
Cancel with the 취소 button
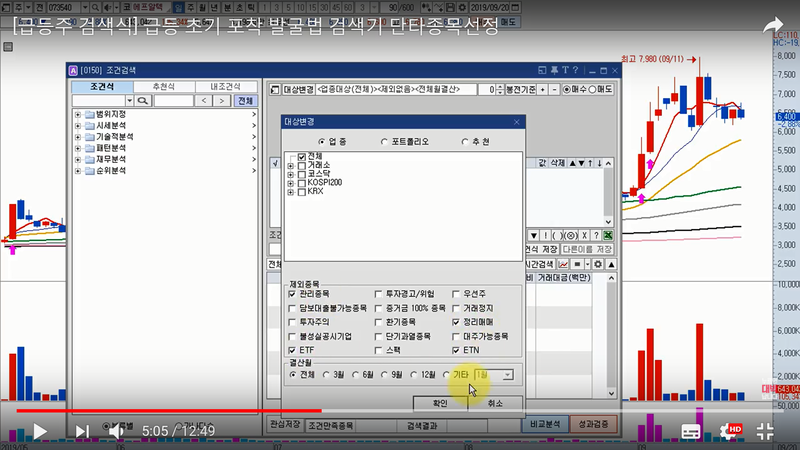(495, 404)
